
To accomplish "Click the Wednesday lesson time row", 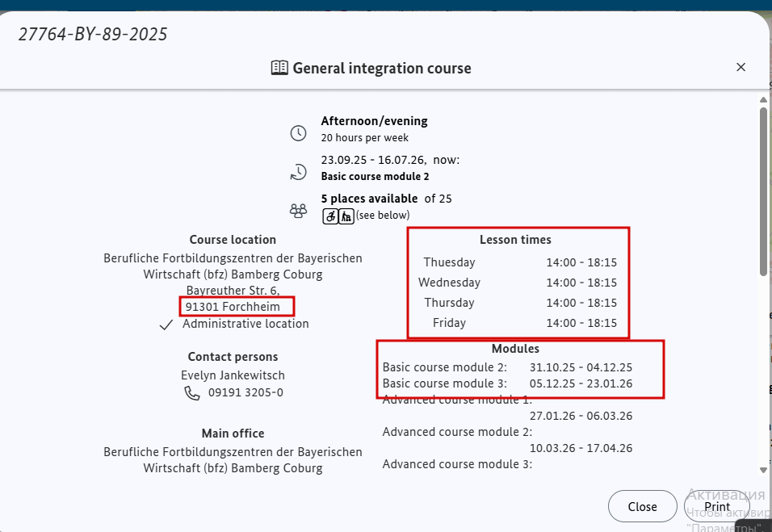I will coord(518,283).
